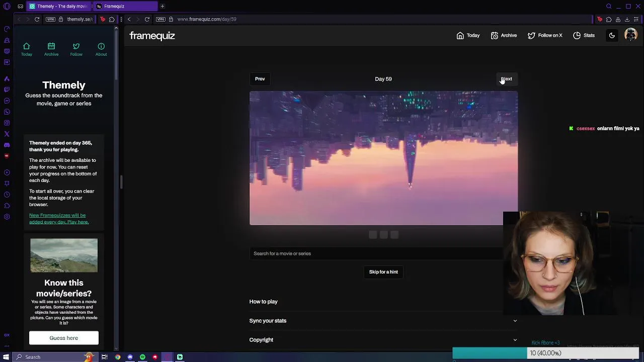Open Instagram in Opera sidebar
The height and width of the screenshot is (362, 644).
coord(7,123)
